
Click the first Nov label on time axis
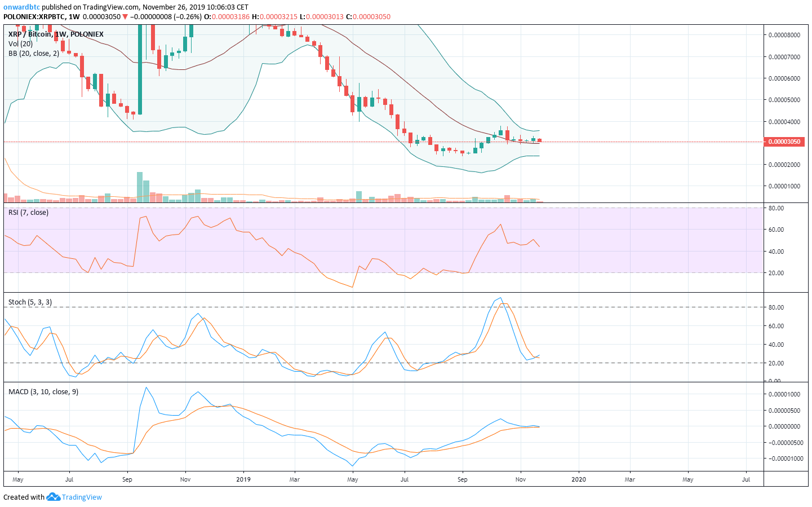pos(185,479)
